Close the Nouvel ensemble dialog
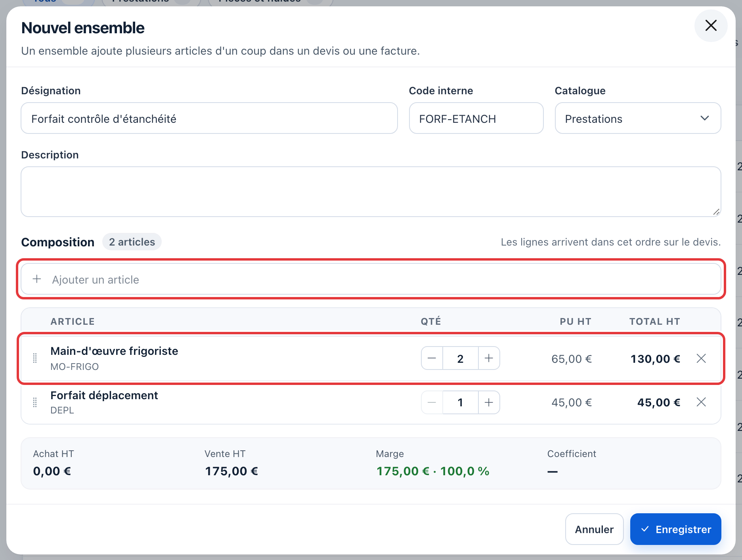The width and height of the screenshot is (742, 560). click(x=711, y=26)
